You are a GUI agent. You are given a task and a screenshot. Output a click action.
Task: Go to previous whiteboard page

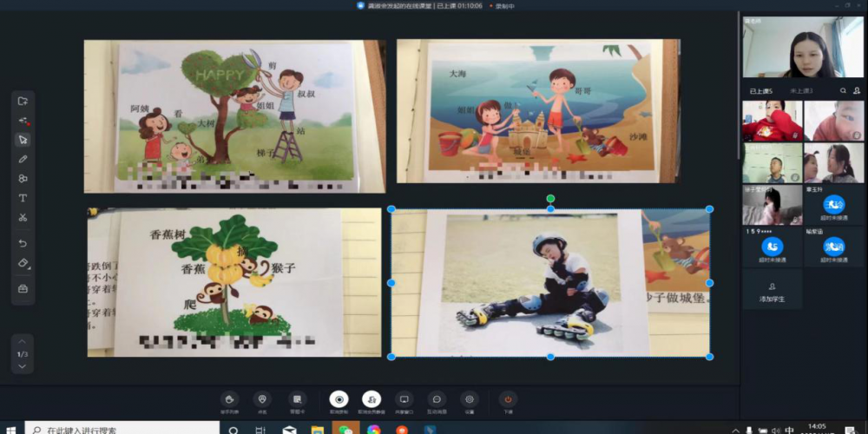23,342
